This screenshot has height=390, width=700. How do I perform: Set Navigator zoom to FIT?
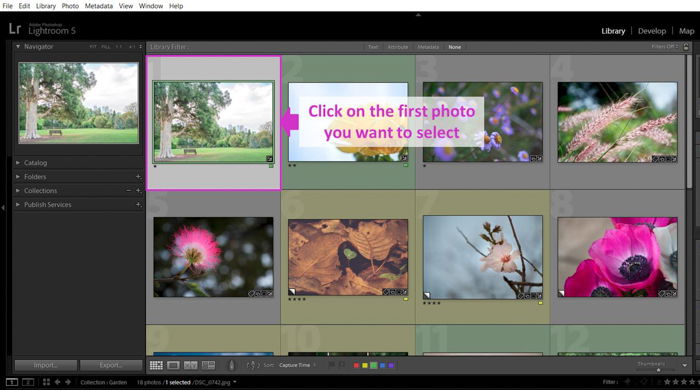click(93, 46)
